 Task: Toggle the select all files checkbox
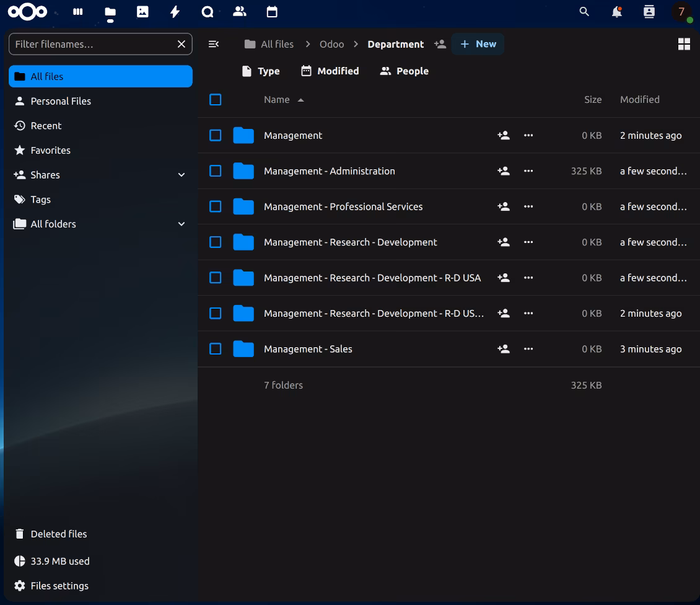click(215, 100)
